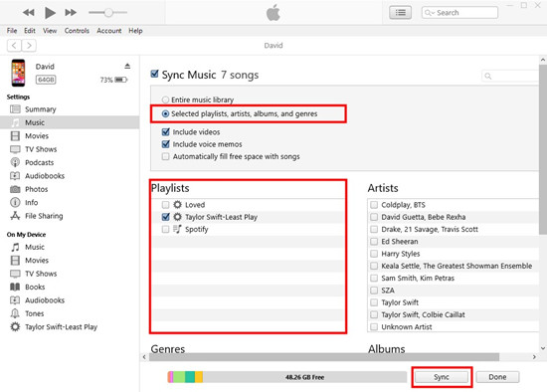Image resolution: width=547 pixels, height=392 pixels.
Task: Enable Automatically fill free space checkbox
Action: [166, 156]
